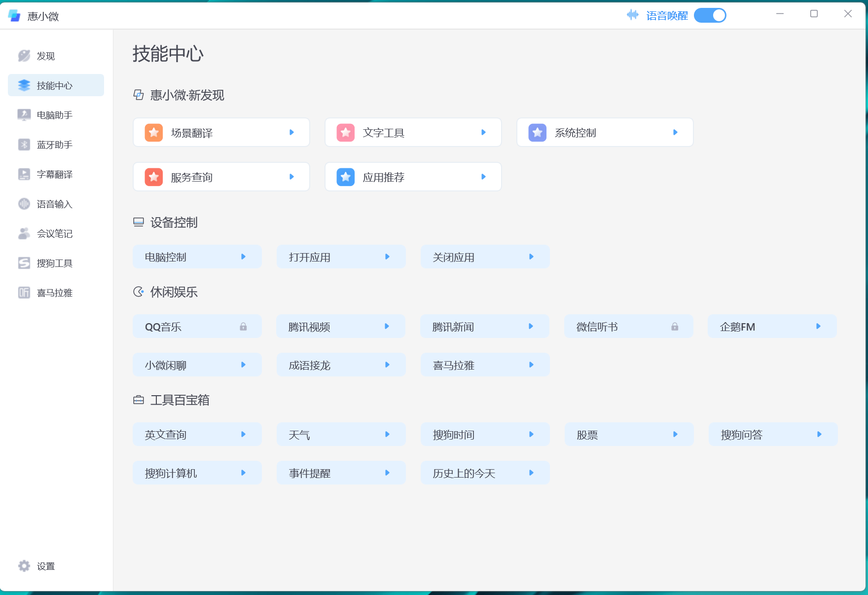Click the 喜马拉雅 sidebar icon
The image size is (868, 595).
pyautogui.click(x=24, y=293)
